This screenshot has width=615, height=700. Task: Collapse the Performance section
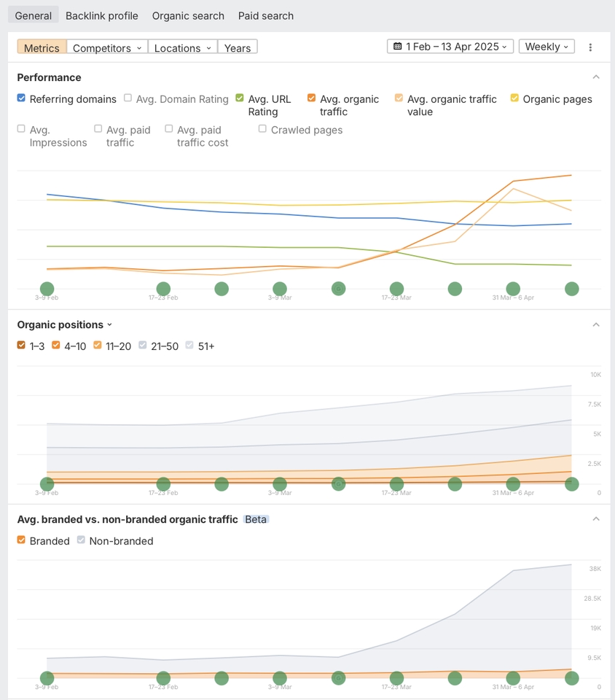596,76
